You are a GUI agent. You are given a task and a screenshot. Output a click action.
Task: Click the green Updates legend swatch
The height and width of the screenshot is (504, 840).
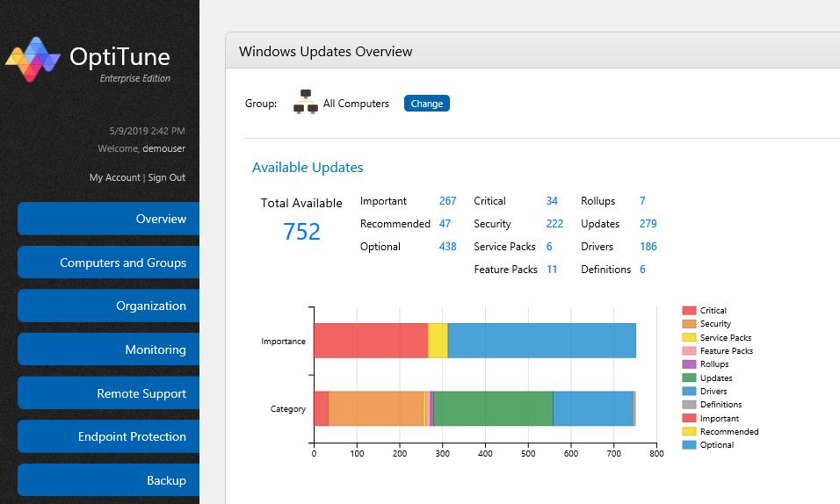click(689, 378)
